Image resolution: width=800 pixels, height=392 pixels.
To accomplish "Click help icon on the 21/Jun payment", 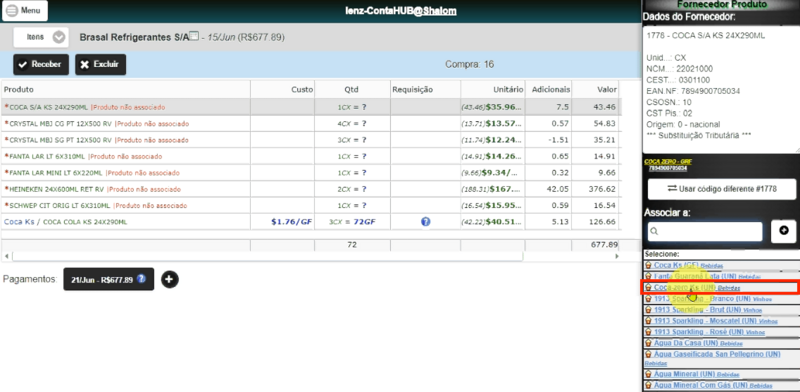I will click(141, 279).
